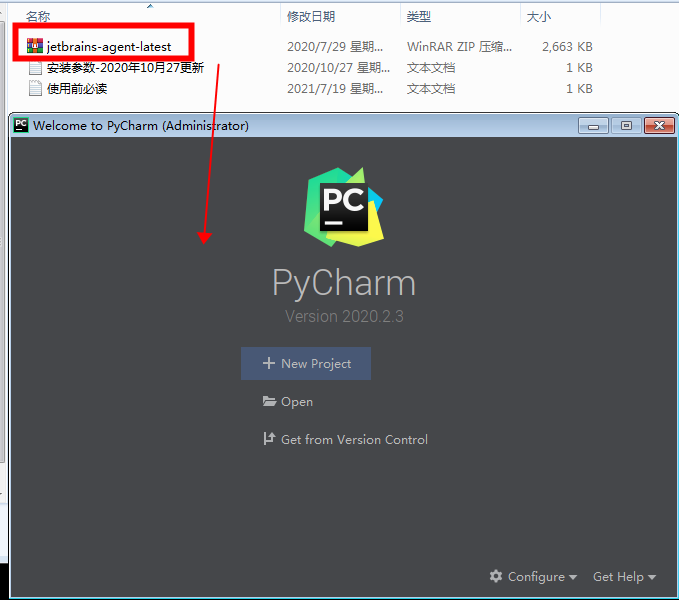679x600 pixels.
Task: Click the 1 KB size cell of 使用前必读
Action: [x=579, y=89]
